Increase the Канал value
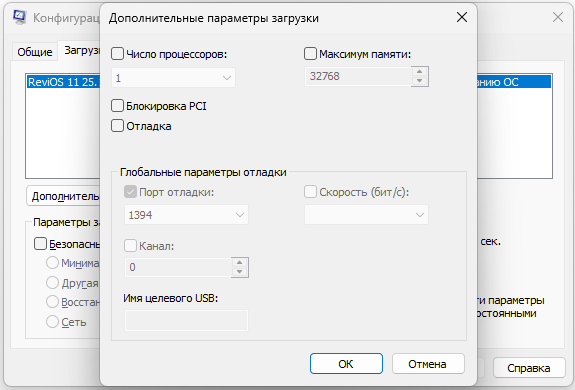The image size is (575, 390). point(239,262)
